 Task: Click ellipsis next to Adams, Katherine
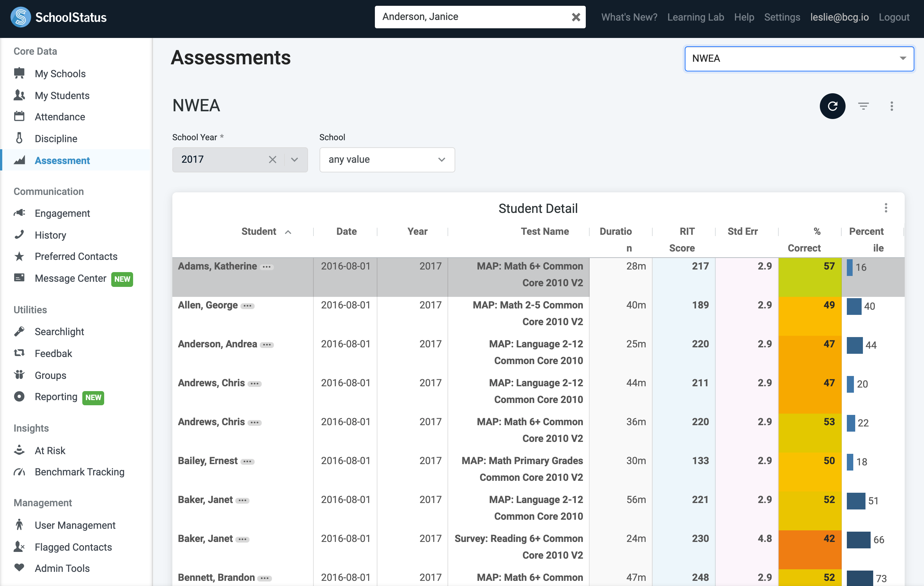coord(267,267)
